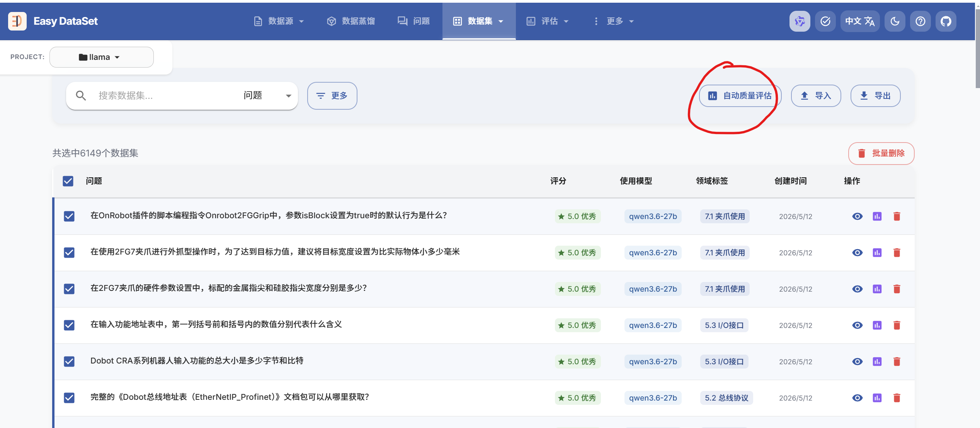Uncheck the 2FG7外抓型 question row

[x=69, y=252]
